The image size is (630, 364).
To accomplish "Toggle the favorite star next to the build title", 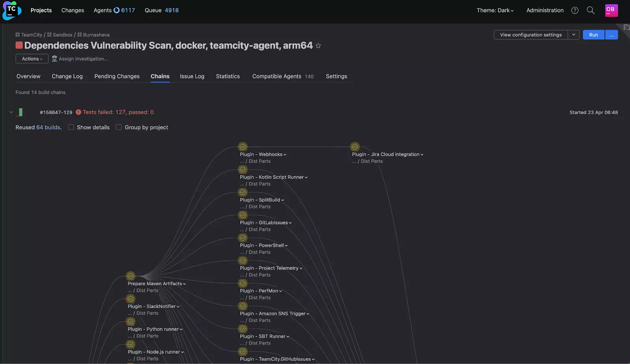I will pyautogui.click(x=318, y=46).
